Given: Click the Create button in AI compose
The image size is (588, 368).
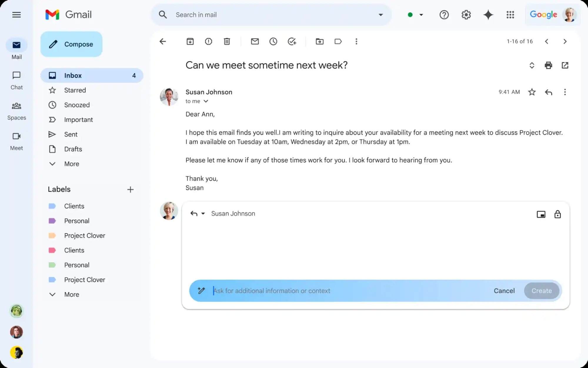Looking at the screenshot, I should [x=542, y=290].
